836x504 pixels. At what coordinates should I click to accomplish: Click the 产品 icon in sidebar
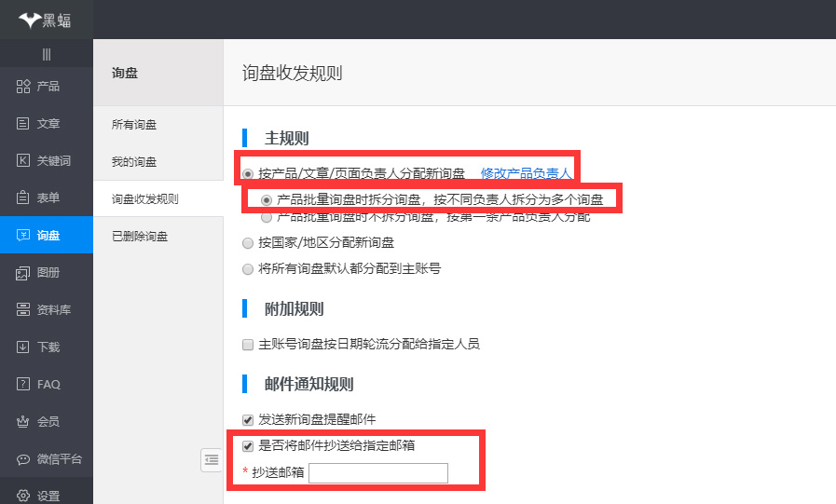[23, 87]
